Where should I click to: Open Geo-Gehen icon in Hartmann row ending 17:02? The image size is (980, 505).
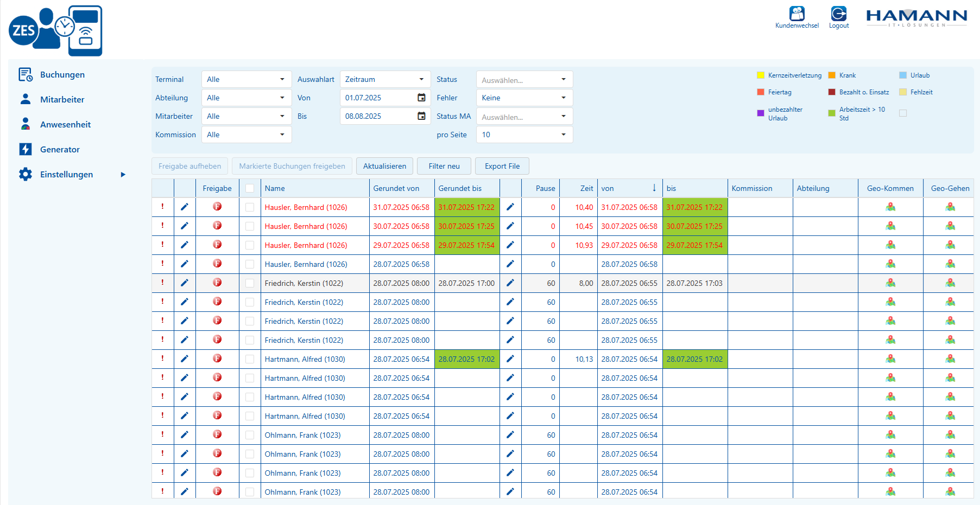click(950, 359)
